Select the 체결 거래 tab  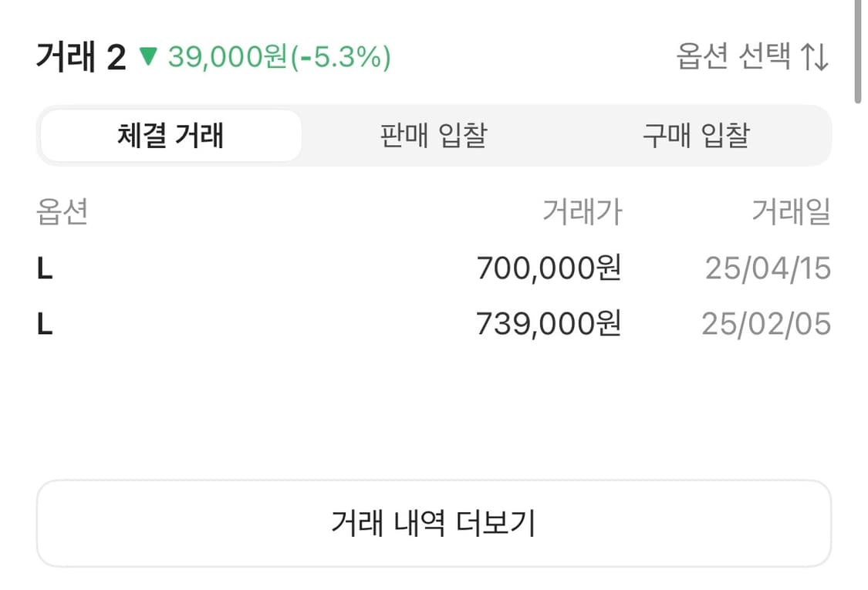pyautogui.click(x=170, y=135)
